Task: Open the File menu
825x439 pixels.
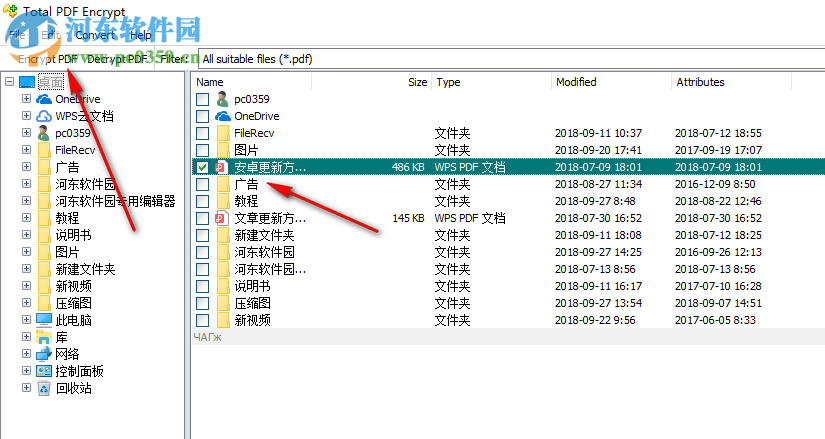Action: pyautogui.click(x=17, y=35)
